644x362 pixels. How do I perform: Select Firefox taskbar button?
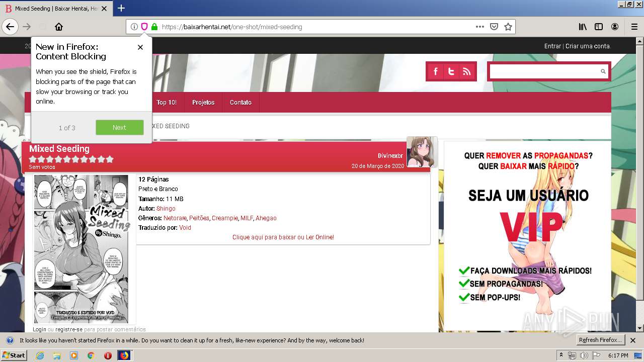pyautogui.click(x=124, y=355)
